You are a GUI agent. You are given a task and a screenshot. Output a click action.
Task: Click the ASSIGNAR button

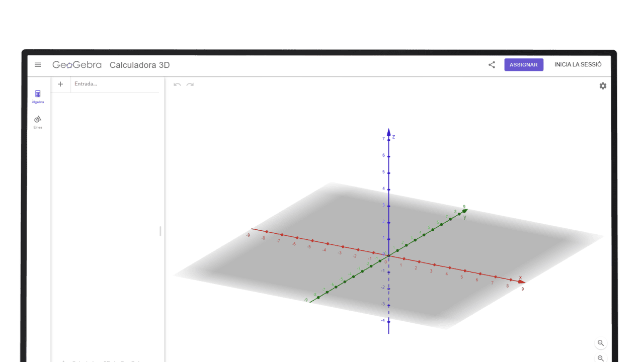[x=524, y=64]
